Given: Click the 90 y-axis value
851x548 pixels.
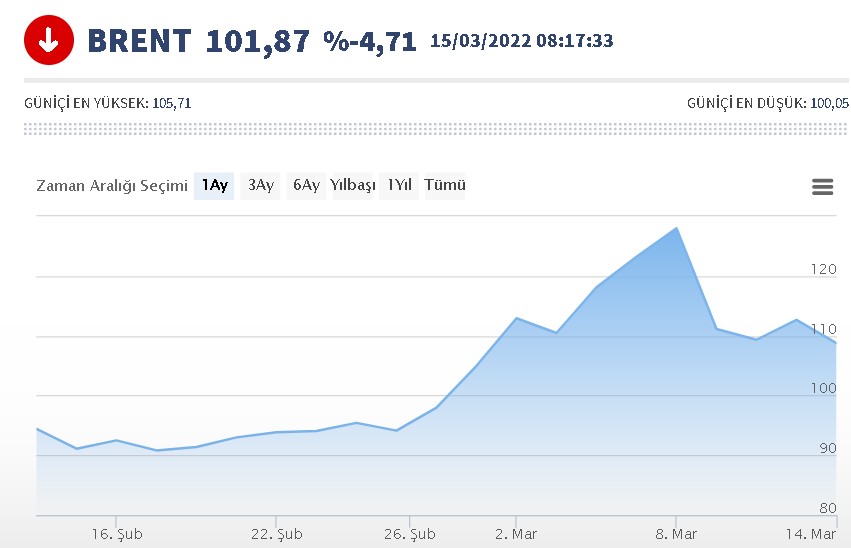Looking at the screenshot, I should [x=828, y=448].
